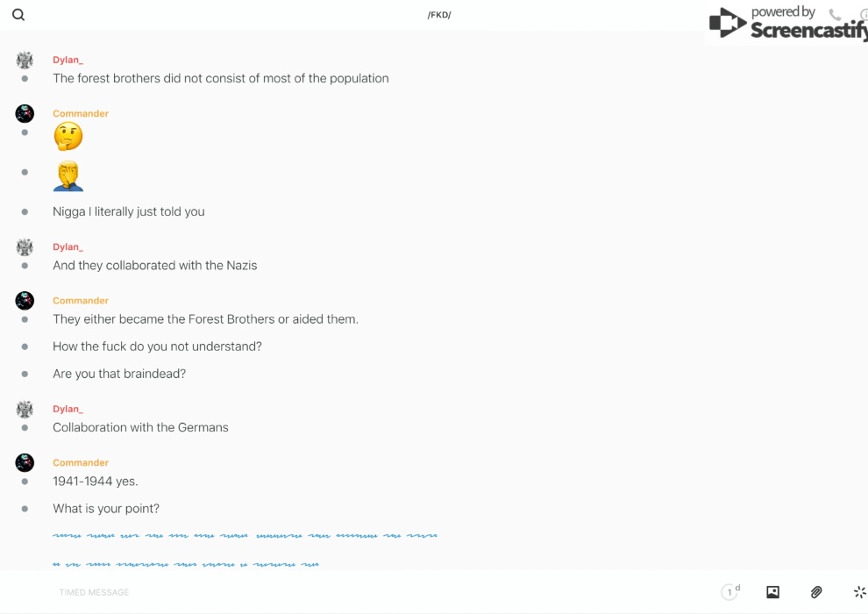Open the 1d message timer selector
The image size is (868, 614).
(x=730, y=592)
